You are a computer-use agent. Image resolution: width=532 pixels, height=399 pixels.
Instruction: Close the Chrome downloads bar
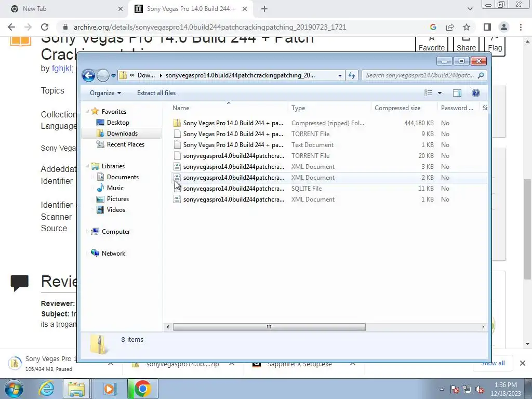[523, 363]
